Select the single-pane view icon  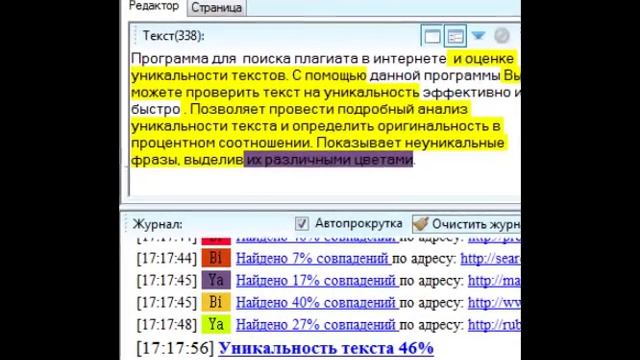(x=432, y=36)
